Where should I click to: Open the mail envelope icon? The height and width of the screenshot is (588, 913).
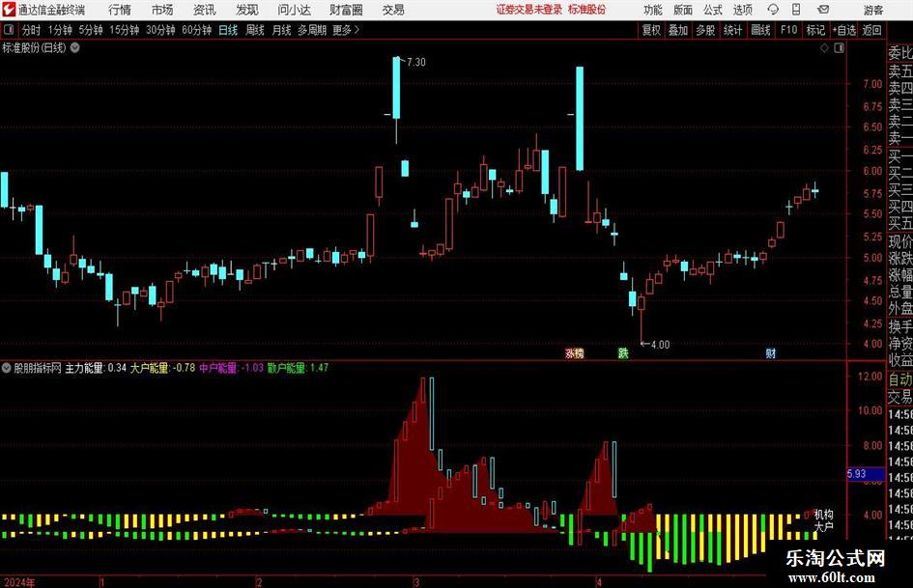(823, 10)
